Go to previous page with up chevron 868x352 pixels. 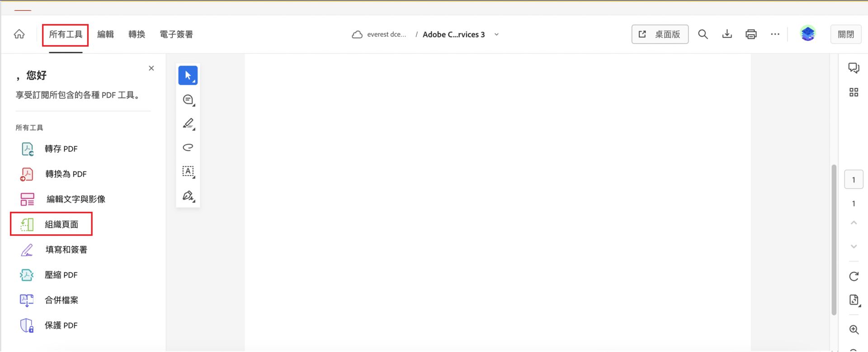coord(854,223)
